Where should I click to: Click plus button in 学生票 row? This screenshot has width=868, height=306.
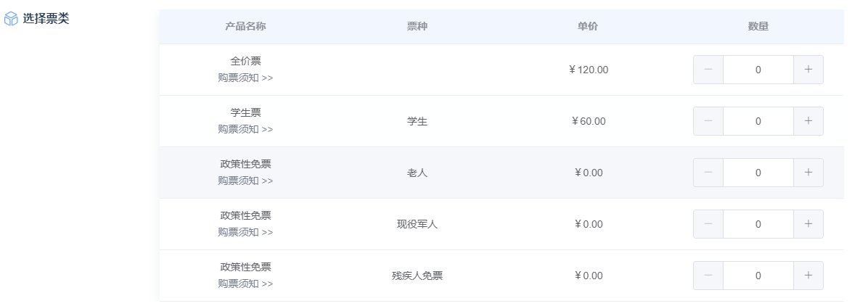[x=808, y=121]
